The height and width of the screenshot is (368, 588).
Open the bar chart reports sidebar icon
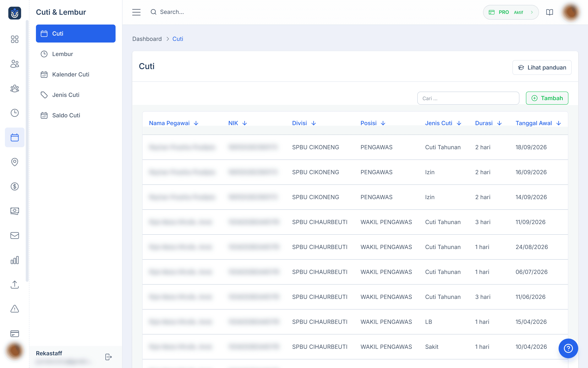point(14,260)
